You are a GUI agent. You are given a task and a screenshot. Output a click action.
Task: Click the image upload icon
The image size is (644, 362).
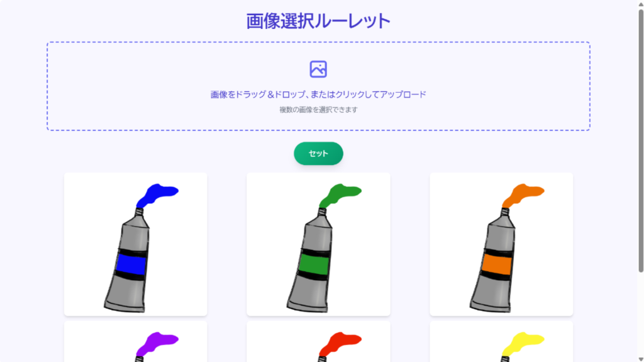318,69
